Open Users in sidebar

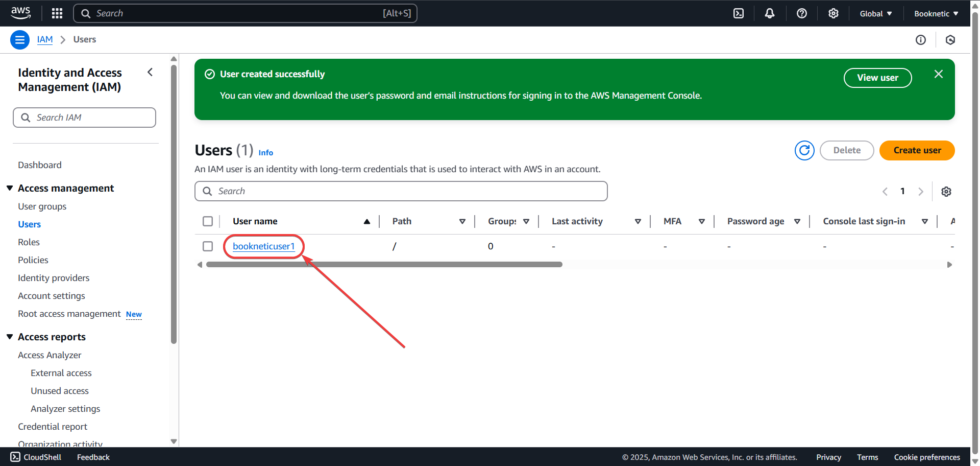pyautogui.click(x=30, y=224)
